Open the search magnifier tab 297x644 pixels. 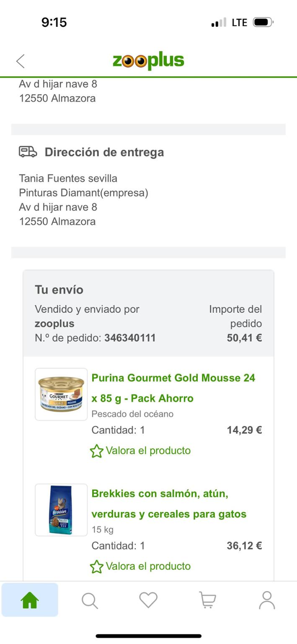[x=89, y=600]
